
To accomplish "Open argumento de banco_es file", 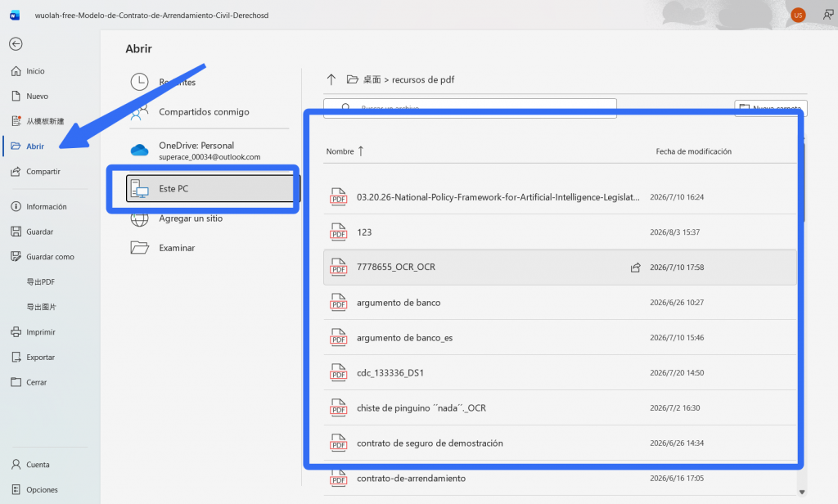I will click(560, 338).
